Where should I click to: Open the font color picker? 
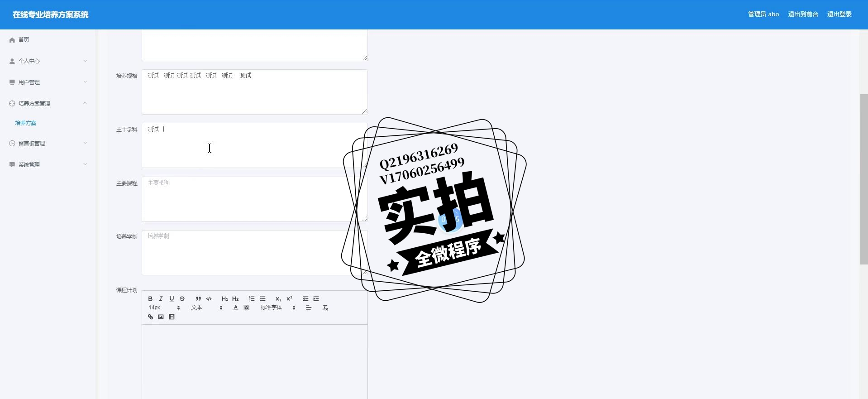236,308
